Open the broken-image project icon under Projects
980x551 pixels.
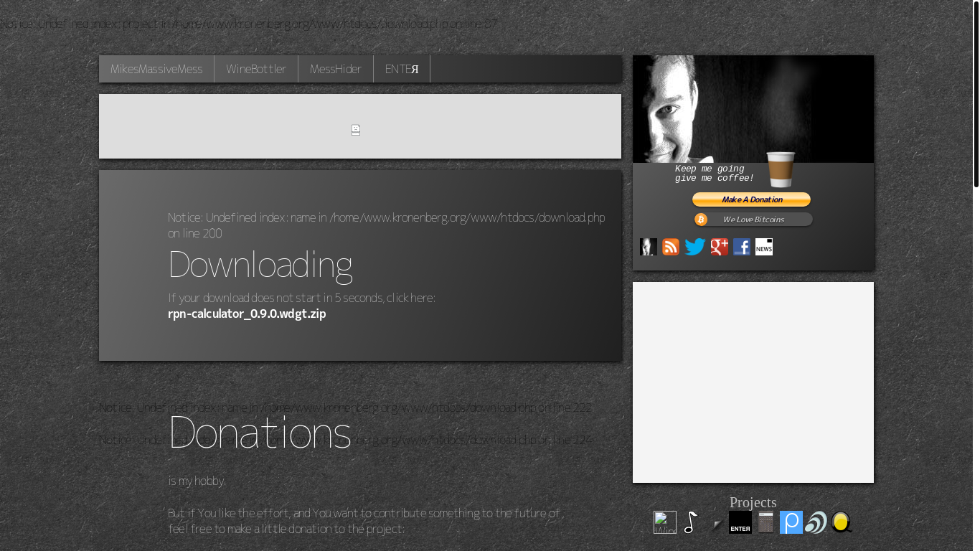point(665,522)
